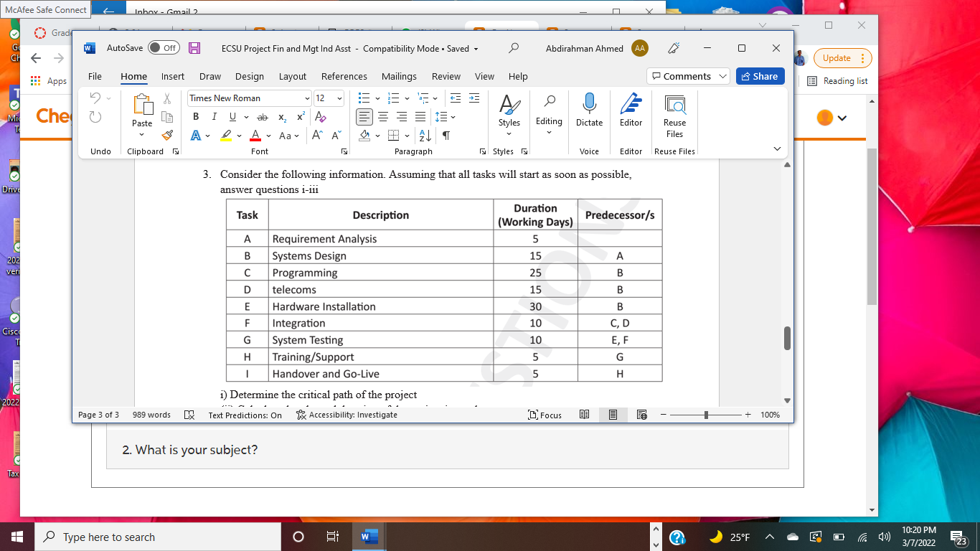Click the Word document vertical scrollbar thumb
The width and height of the screenshot is (980, 551).
click(787, 338)
